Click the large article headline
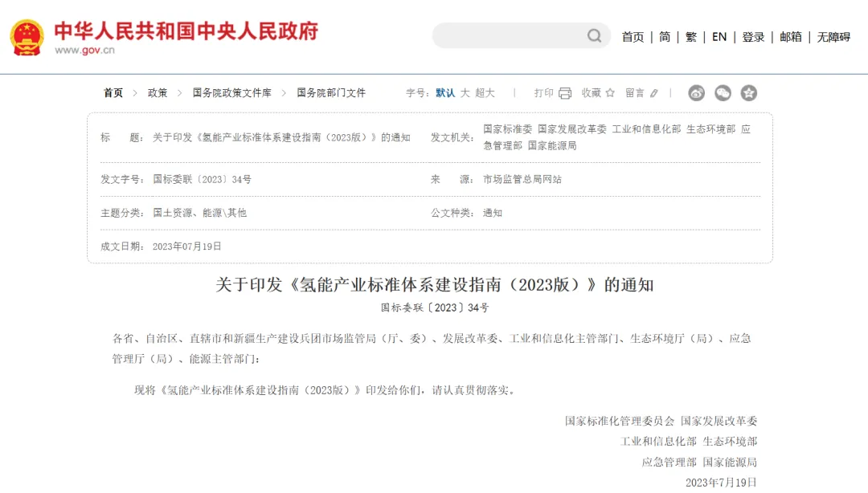The image size is (868, 493). [x=435, y=285]
